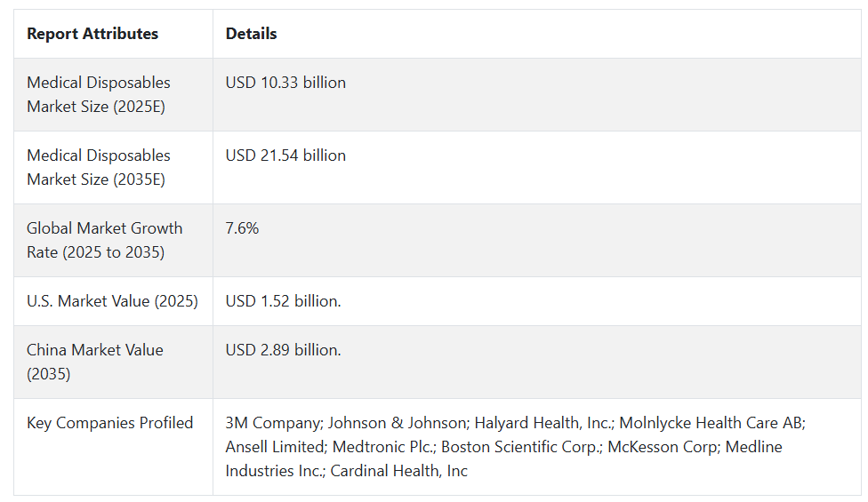This screenshot has width=868, height=502.
Task: Click Ansell Limited company name
Action: [277, 447]
